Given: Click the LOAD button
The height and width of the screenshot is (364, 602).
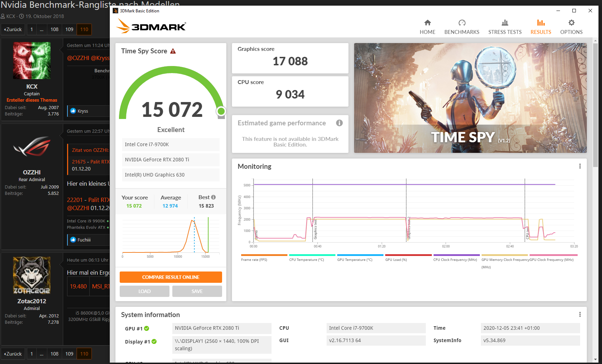Looking at the screenshot, I should (x=144, y=291).
